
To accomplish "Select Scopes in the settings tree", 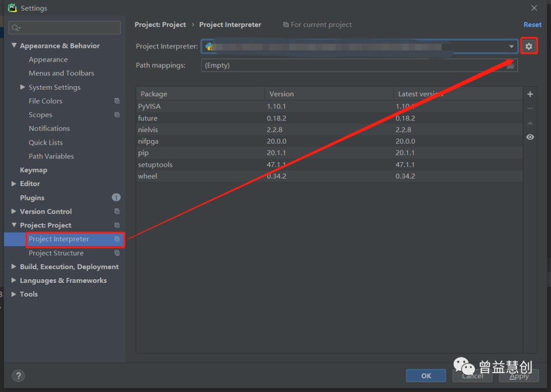I will [40, 115].
